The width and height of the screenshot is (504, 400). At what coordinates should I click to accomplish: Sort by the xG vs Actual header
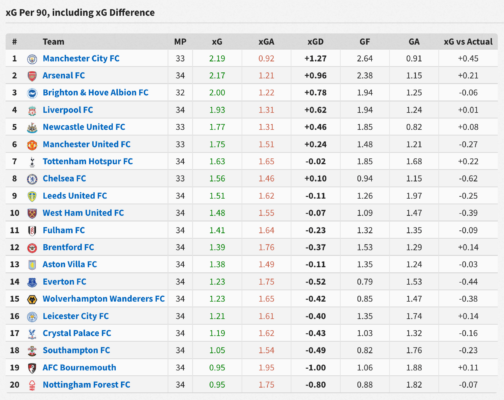(x=468, y=42)
